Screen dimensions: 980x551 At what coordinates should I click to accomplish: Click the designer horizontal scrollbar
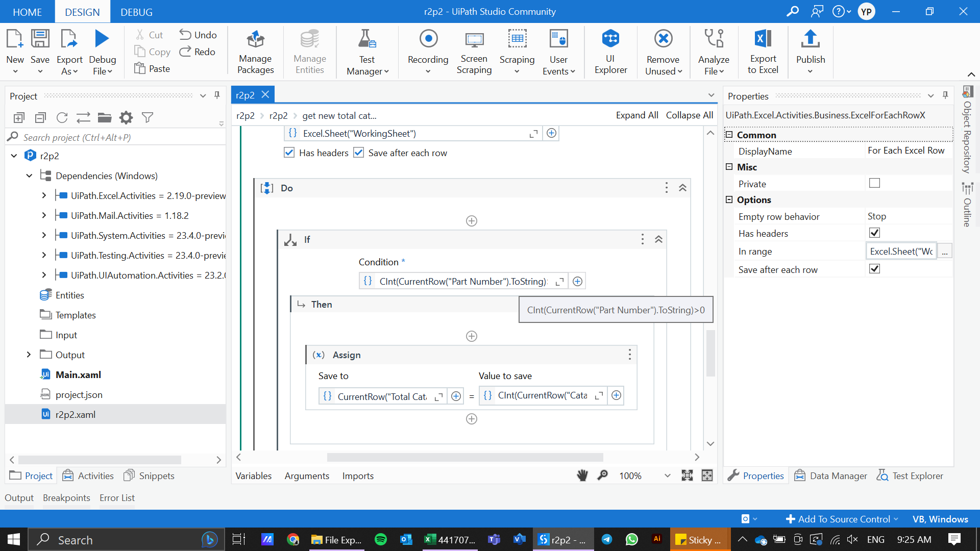pos(465,457)
